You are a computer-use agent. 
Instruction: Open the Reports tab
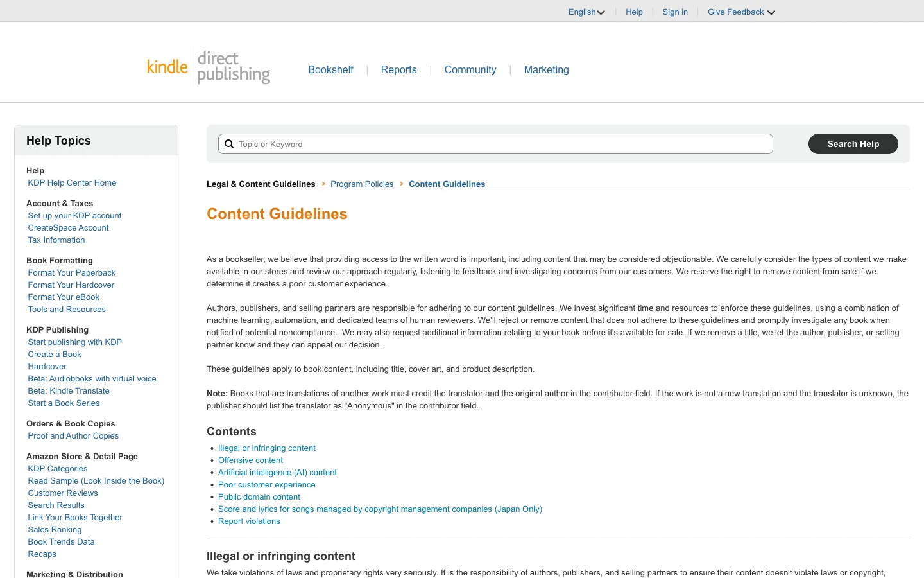click(398, 69)
